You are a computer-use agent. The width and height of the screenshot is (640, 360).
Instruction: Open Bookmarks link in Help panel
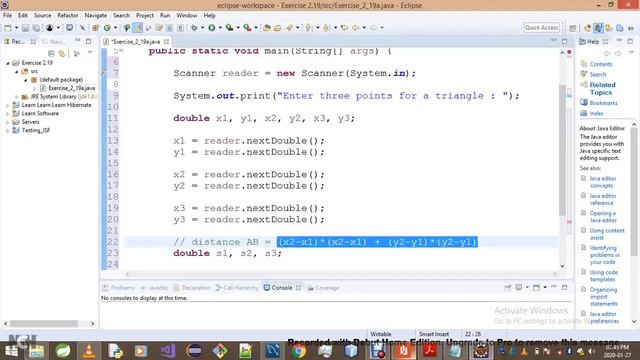[603, 103]
